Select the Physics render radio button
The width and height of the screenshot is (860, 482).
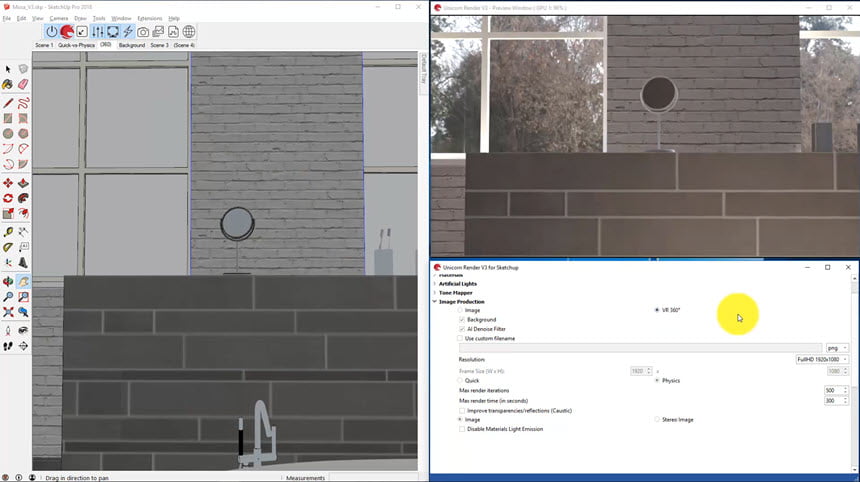657,381
